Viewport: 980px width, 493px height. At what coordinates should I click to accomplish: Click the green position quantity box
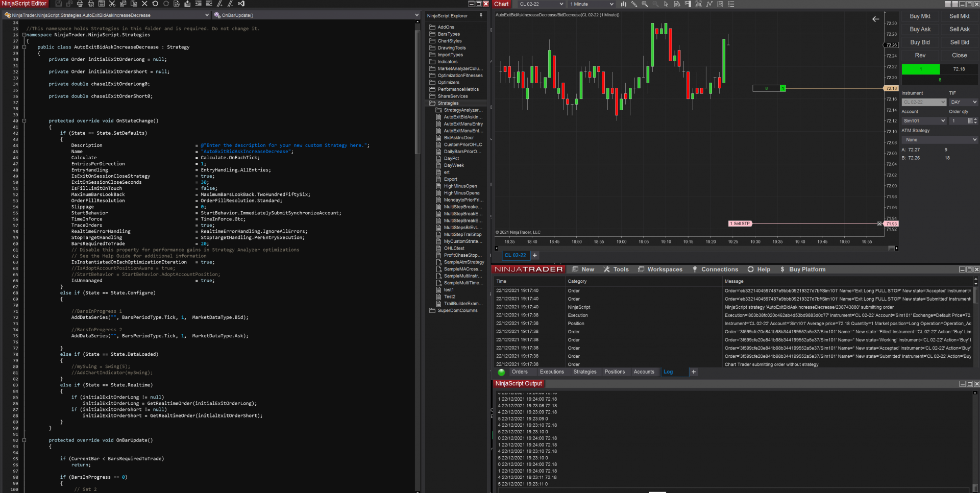(920, 69)
